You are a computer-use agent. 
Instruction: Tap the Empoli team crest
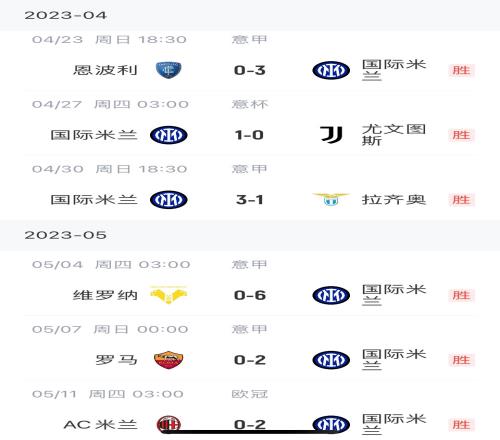pyautogui.click(x=169, y=70)
